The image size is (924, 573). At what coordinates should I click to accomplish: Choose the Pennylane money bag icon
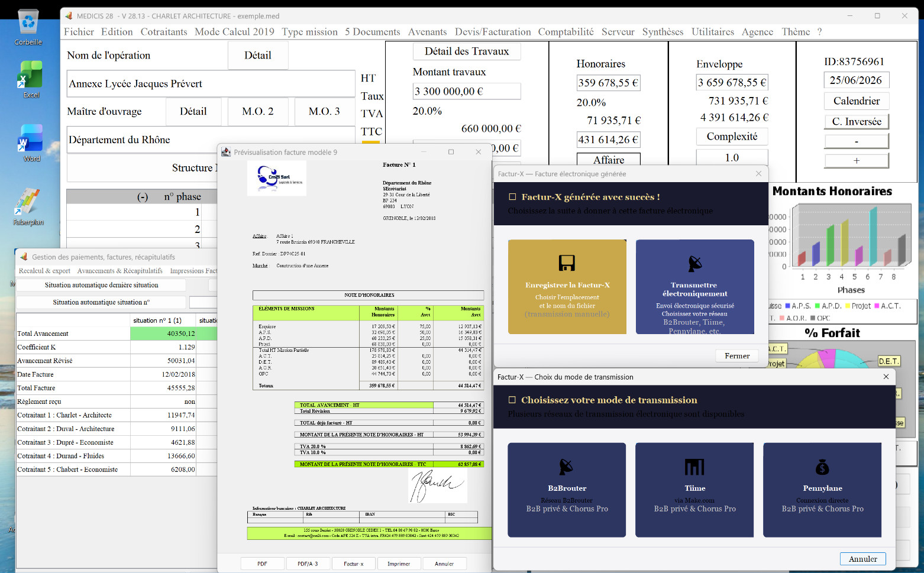pyautogui.click(x=822, y=467)
